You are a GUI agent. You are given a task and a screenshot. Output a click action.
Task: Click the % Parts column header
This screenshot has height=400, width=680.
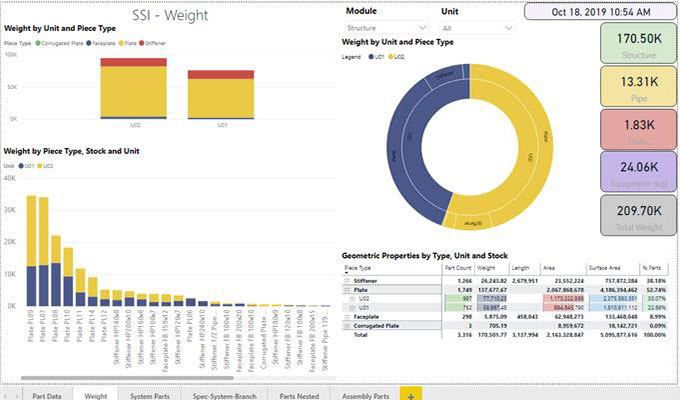pyautogui.click(x=651, y=268)
